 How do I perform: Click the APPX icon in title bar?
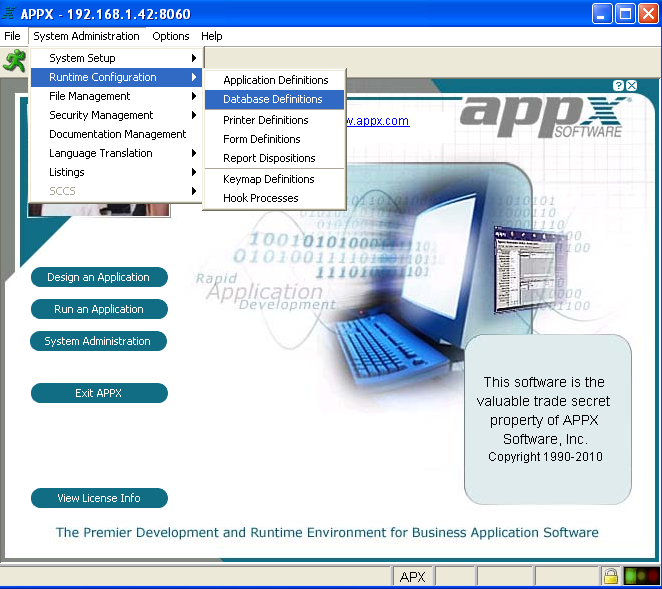coord(10,14)
